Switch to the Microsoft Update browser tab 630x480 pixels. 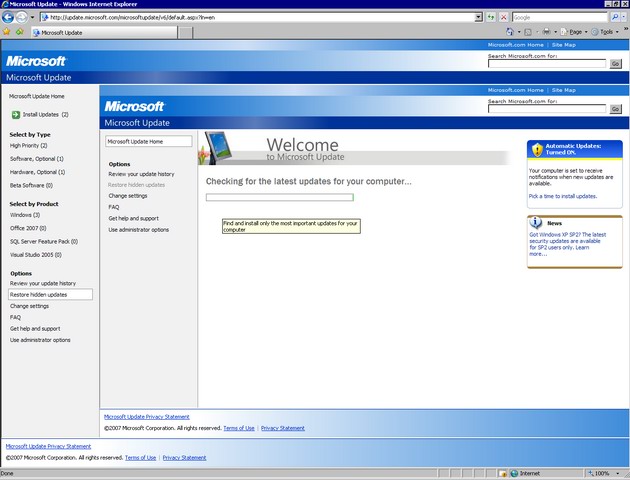pos(60,32)
